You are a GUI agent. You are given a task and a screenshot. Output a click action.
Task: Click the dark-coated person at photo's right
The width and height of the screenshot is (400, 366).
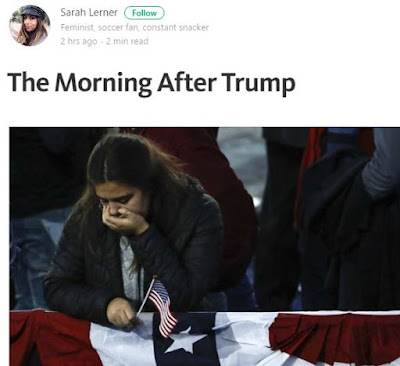347,233
